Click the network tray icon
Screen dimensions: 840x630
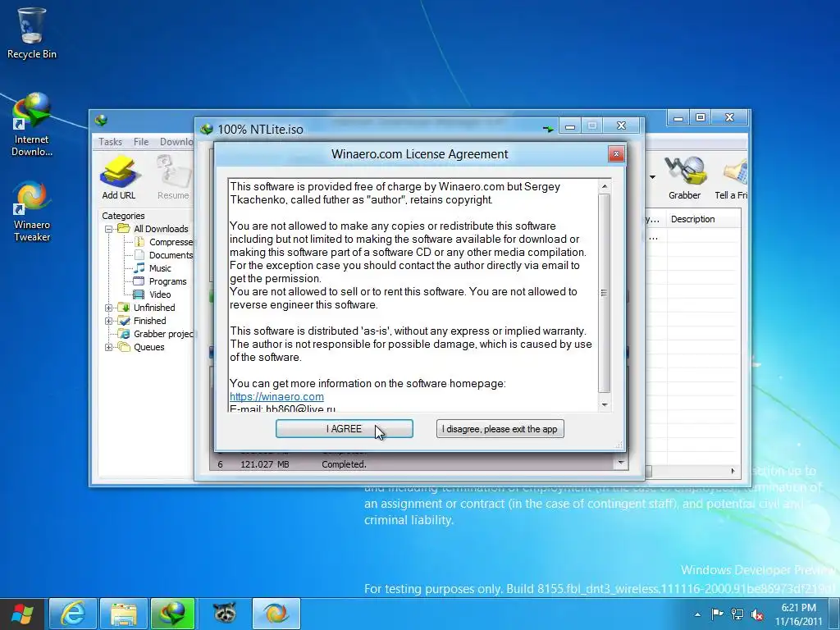click(737, 614)
